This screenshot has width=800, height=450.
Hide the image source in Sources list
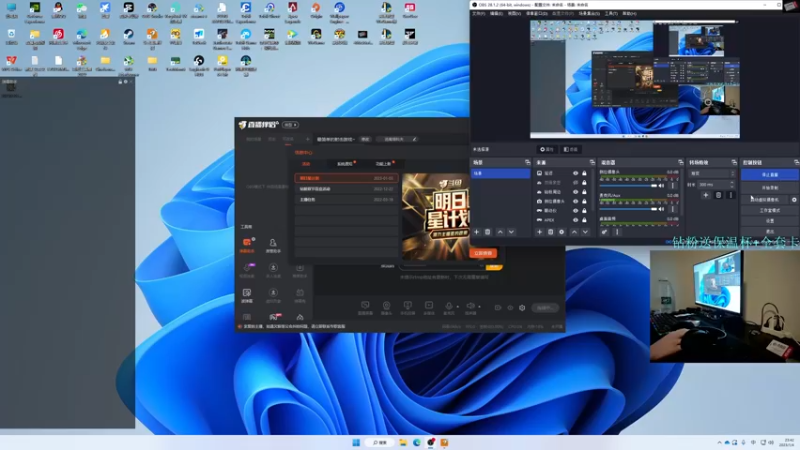click(x=576, y=173)
